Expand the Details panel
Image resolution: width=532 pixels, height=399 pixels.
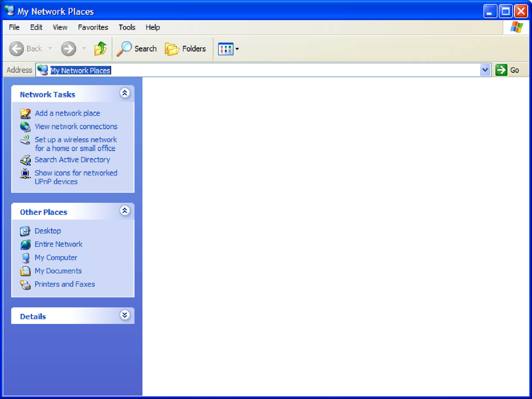pos(125,315)
